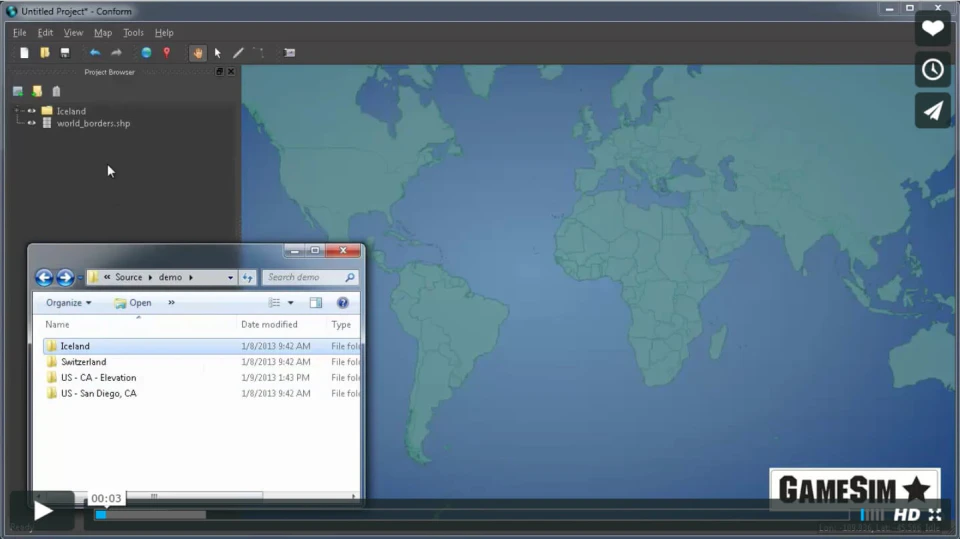Expand the arrow after the Source breadcrumb
Image resolution: width=960 pixels, height=539 pixels.
pyautogui.click(x=151, y=277)
